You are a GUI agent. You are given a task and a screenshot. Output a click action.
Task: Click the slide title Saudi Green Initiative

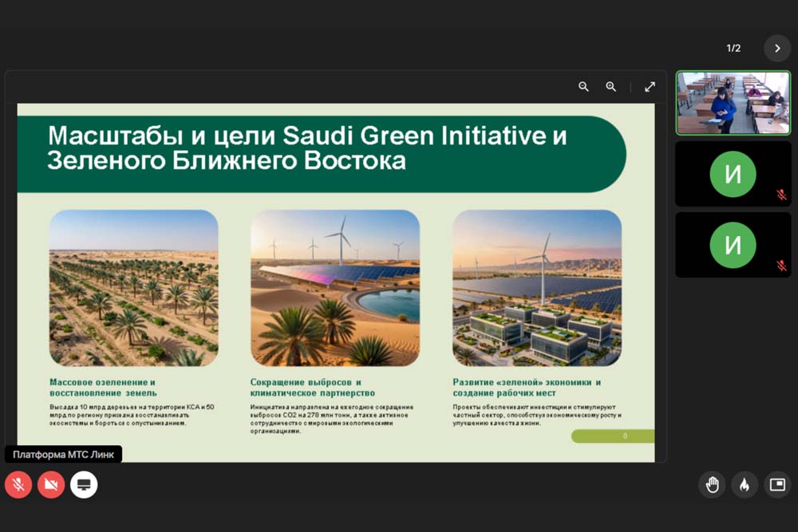click(x=307, y=148)
